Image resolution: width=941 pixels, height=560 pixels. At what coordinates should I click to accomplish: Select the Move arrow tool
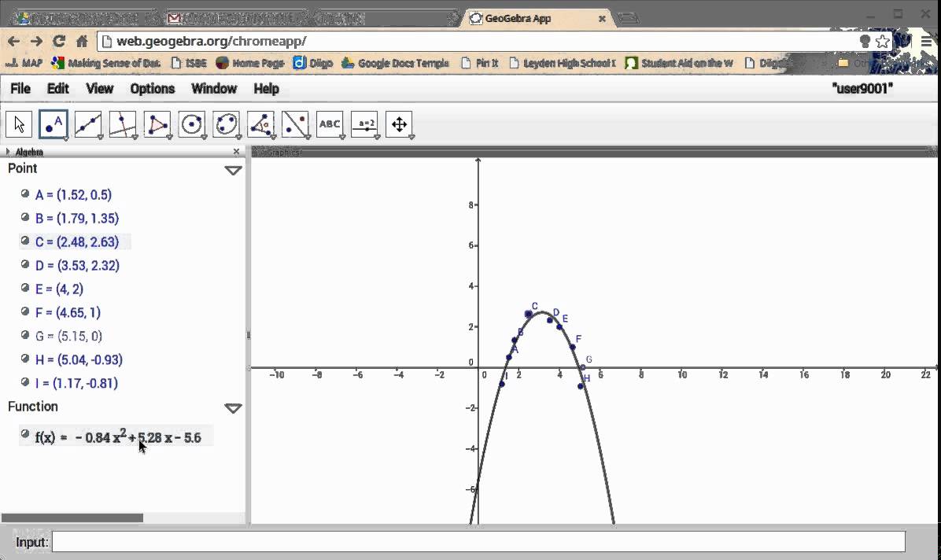[19, 124]
